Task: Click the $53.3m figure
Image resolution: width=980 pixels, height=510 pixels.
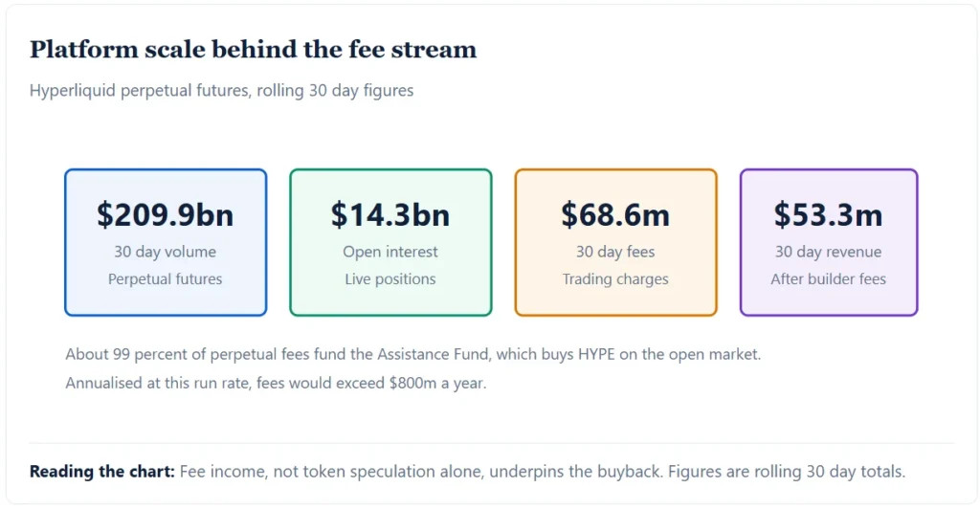Action: point(829,214)
